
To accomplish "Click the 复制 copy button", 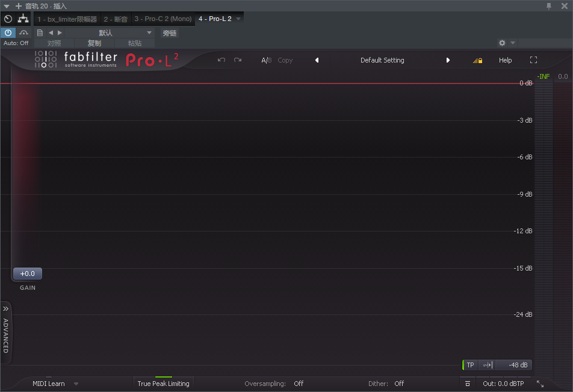I will [94, 43].
